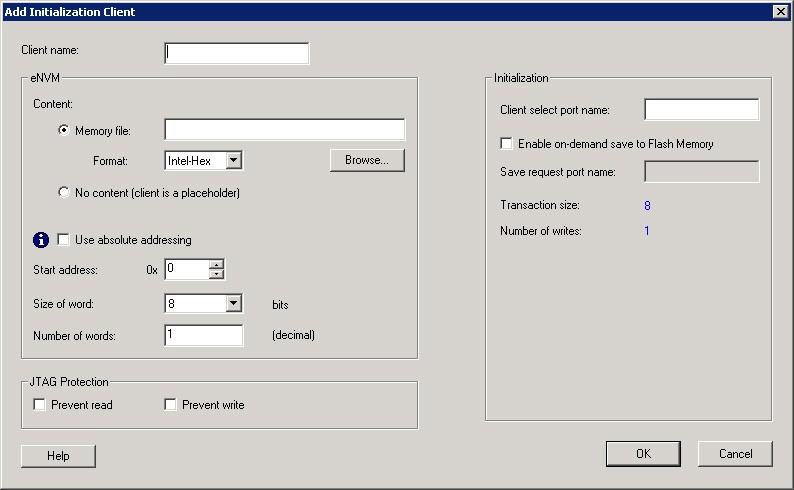Screen dimensions: 794x490
Task: Select No content placeholder radio option
Action: click(x=63, y=192)
